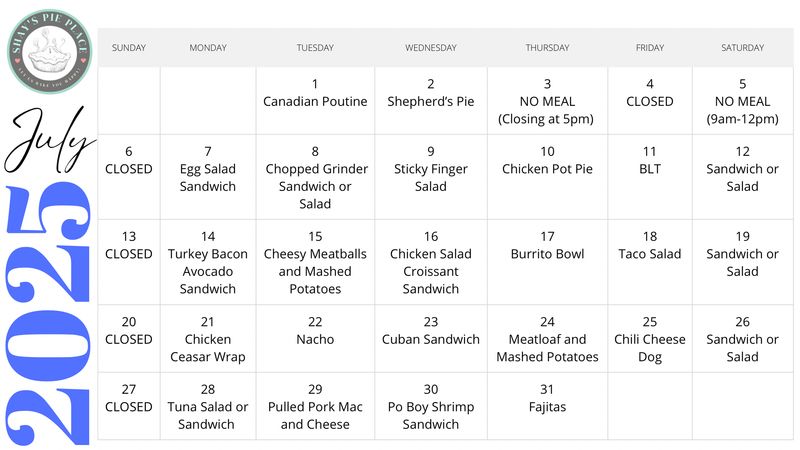Select July 2 Shepherd's Pie cell
The height and width of the screenshot is (450, 800).
(431, 101)
